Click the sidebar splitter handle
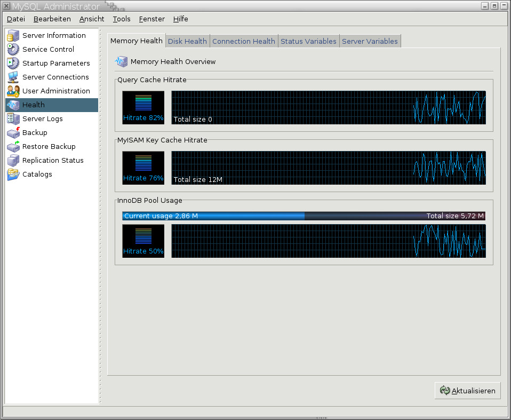Image resolution: width=511 pixels, height=420 pixels. [x=100, y=216]
